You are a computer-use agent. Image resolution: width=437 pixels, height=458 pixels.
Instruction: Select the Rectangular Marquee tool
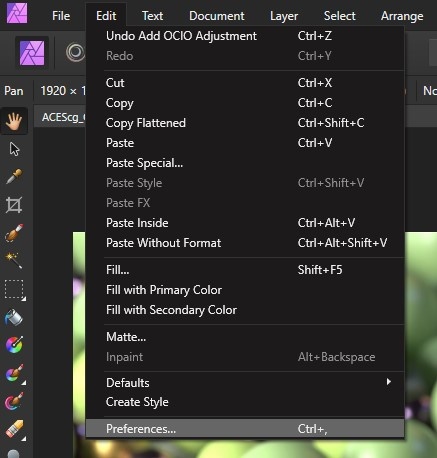click(15, 290)
